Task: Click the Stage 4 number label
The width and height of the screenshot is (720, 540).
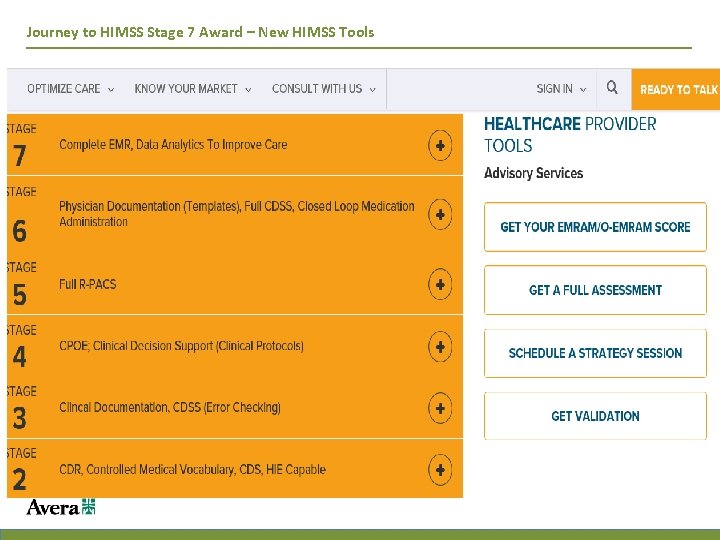Action: pyautogui.click(x=19, y=356)
